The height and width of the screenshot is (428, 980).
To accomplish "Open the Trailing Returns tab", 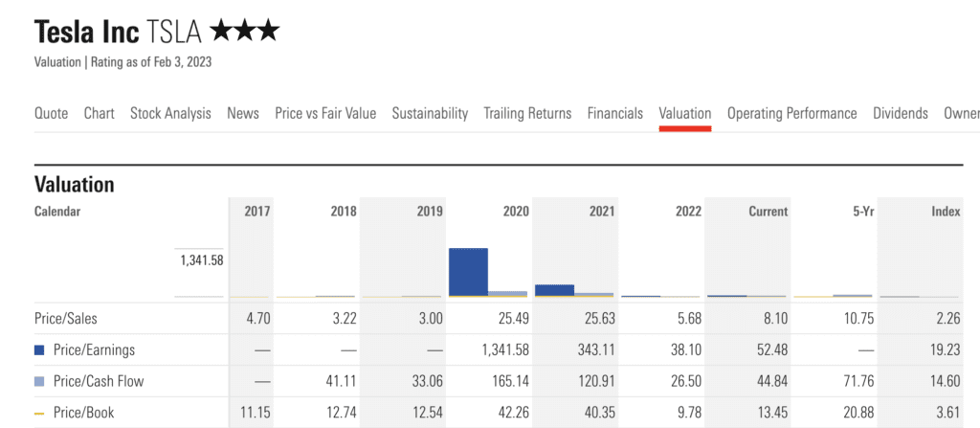I will [527, 113].
